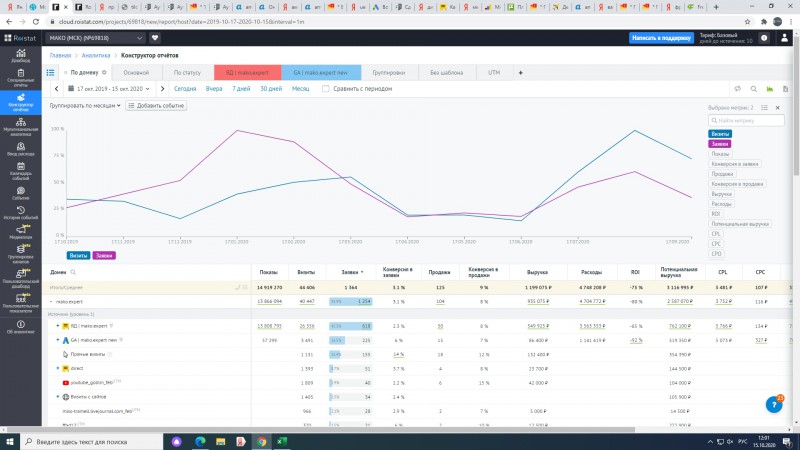The width and height of the screenshot is (800, 450).
Task: Open the Dashboard icon in the sidebar
Action: pyautogui.click(x=20, y=56)
